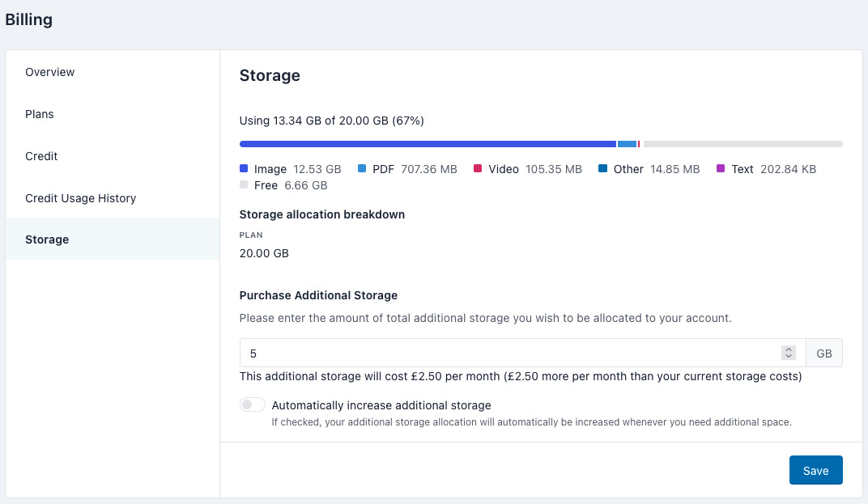Click the Image segment of storage bar

tap(428, 144)
